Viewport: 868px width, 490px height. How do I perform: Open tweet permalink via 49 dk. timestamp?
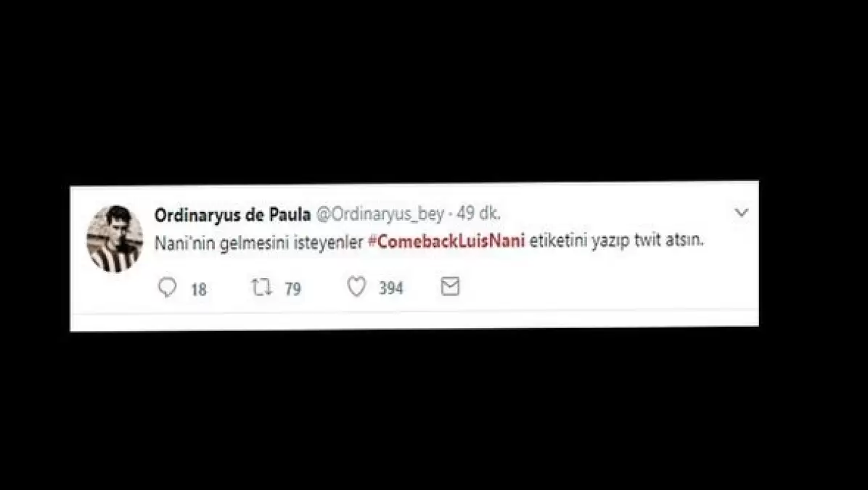tap(478, 215)
